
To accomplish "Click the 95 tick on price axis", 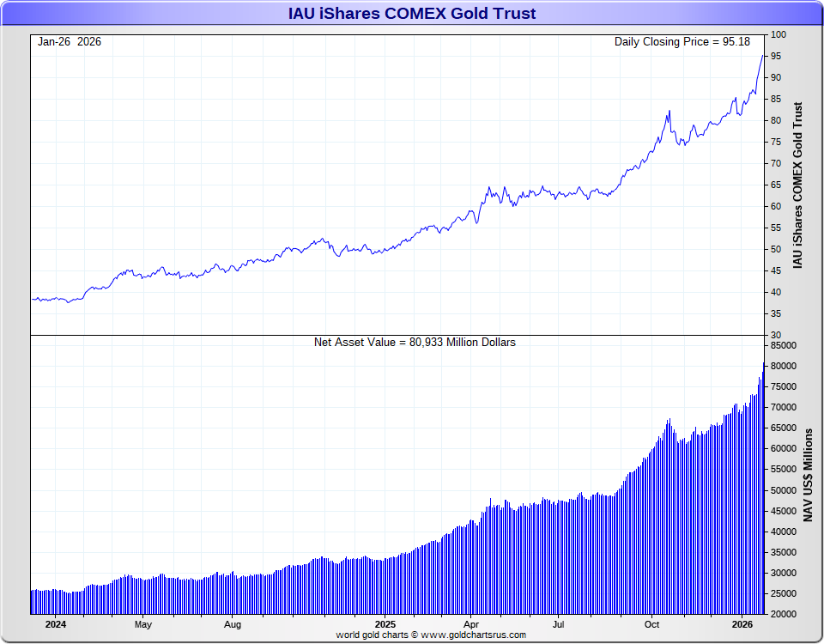I will coord(776,57).
